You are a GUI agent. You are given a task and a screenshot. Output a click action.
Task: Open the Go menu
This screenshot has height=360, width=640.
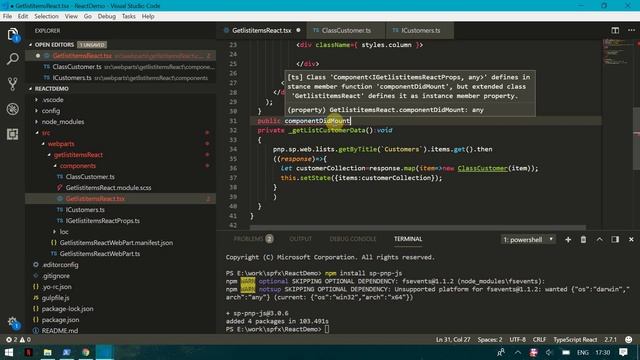click(x=88, y=16)
